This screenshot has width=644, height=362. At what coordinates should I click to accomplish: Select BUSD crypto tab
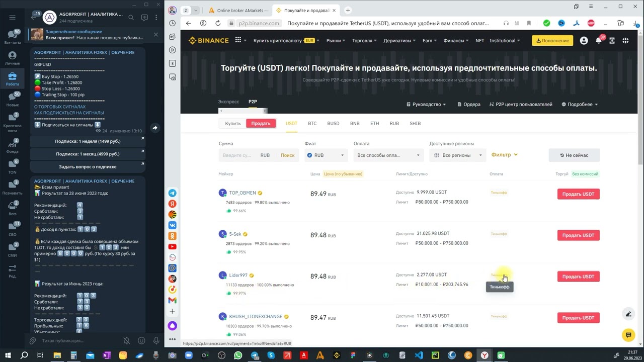(x=333, y=124)
